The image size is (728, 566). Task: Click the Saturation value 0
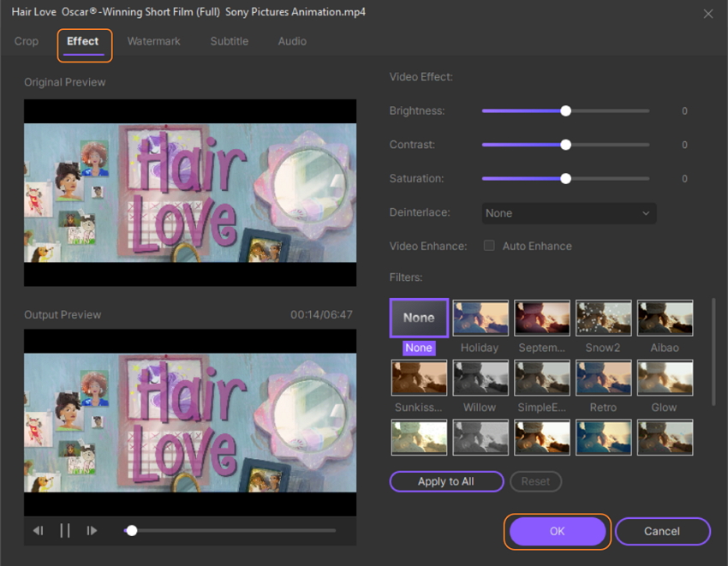pyautogui.click(x=684, y=179)
